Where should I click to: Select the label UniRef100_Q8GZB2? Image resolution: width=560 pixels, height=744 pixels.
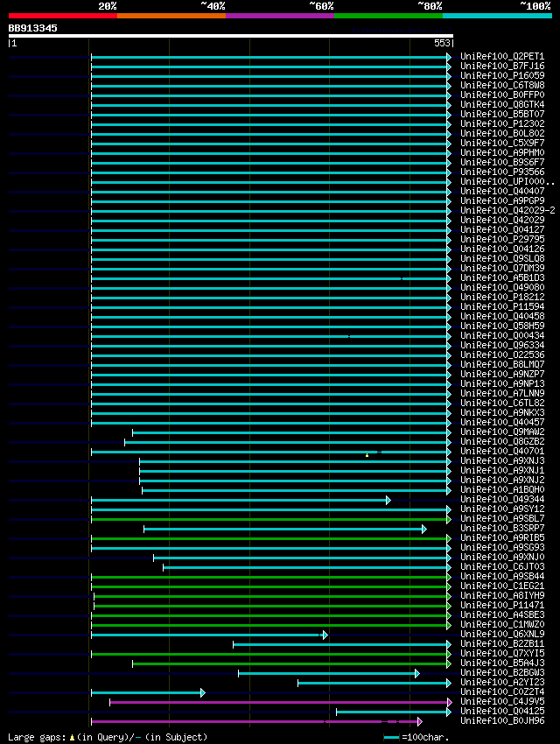click(502, 441)
